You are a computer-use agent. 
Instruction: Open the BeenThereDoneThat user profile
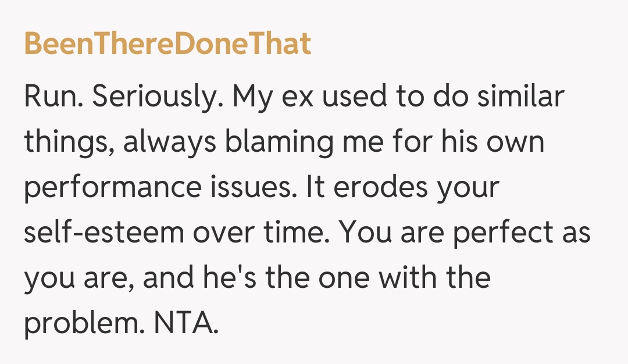coord(167,44)
